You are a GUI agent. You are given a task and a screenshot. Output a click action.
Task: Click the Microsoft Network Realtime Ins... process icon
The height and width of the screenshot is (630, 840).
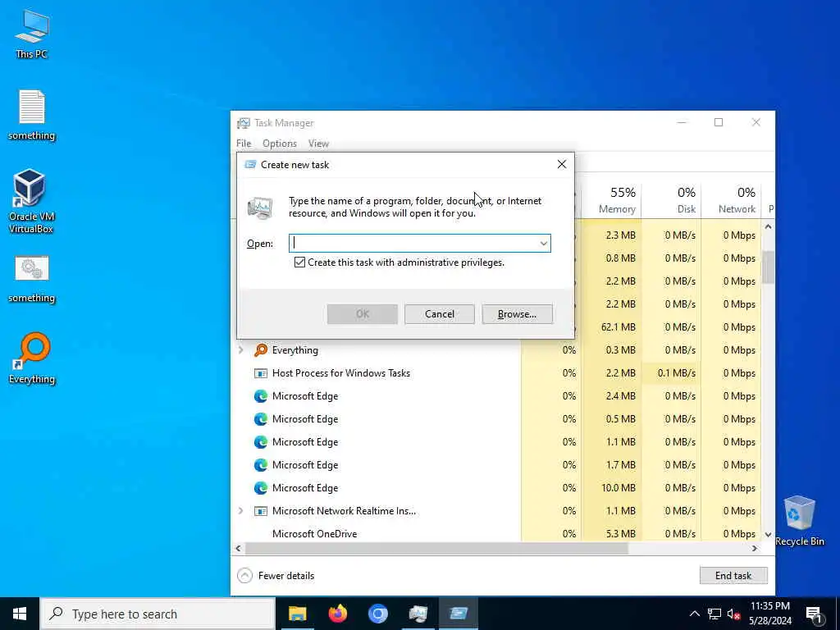[x=261, y=511]
